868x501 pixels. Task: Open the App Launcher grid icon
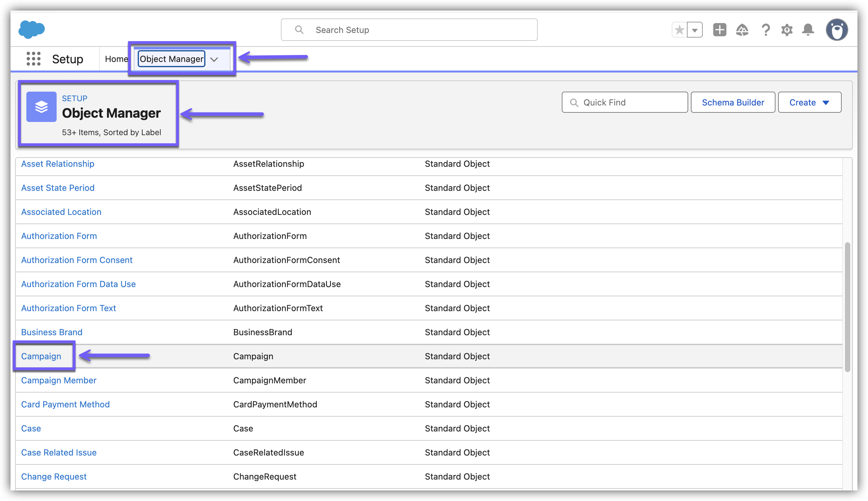(x=34, y=59)
